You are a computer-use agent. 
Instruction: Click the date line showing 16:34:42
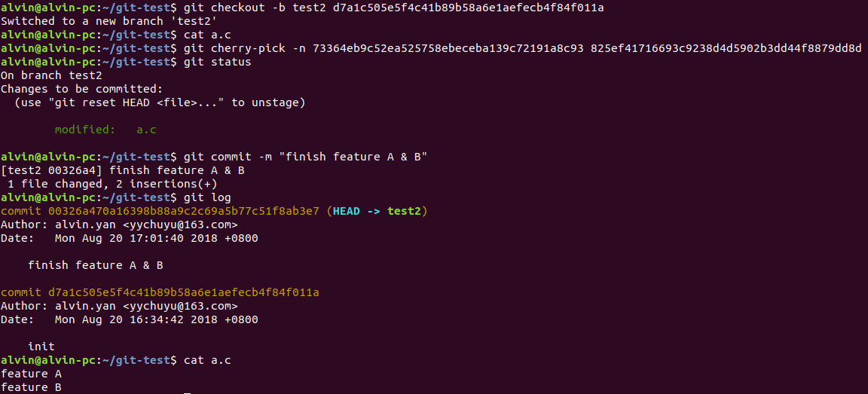pos(129,319)
